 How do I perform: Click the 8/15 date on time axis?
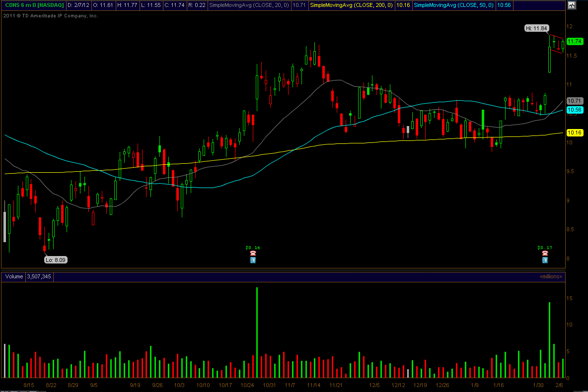[x=29, y=385]
